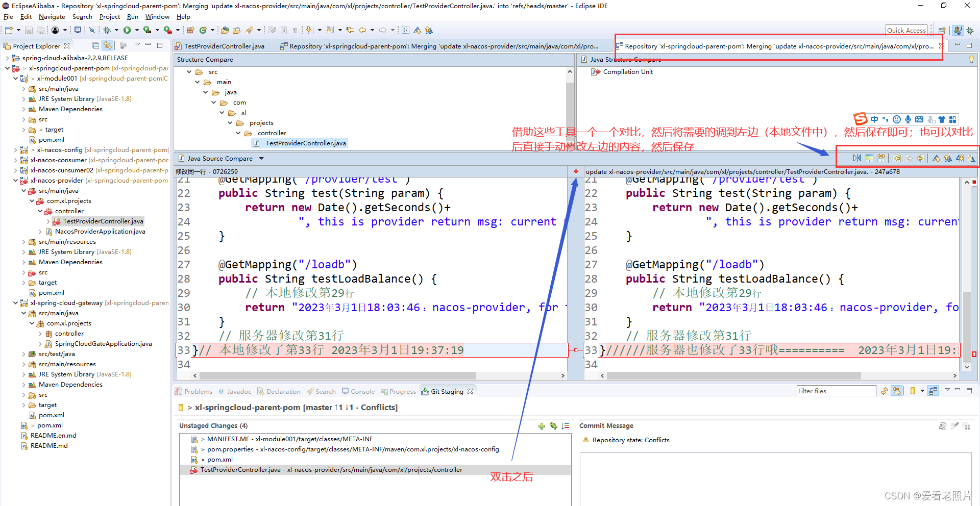Add selected files to index (single plus)
The image size is (980, 506).
coord(542,426)
